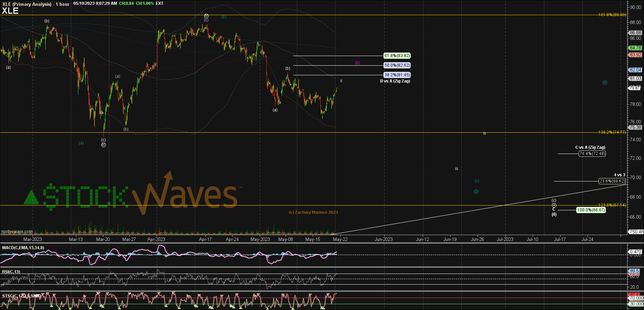Image resolution: width=644 pixels, height=310 pixels.
Task: Click the Jun-2023 date axis label
Action: 384,239
